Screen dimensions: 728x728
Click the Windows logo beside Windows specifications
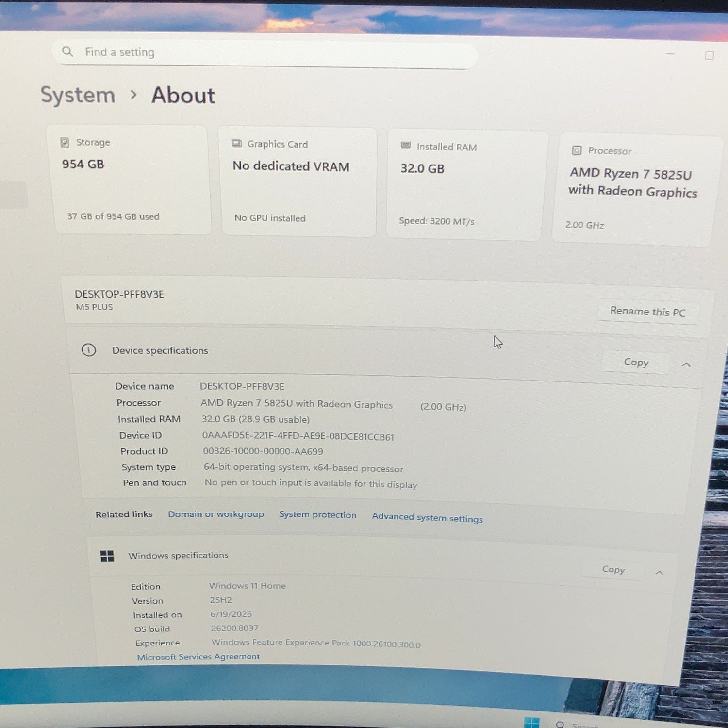[x=107, y=556]
